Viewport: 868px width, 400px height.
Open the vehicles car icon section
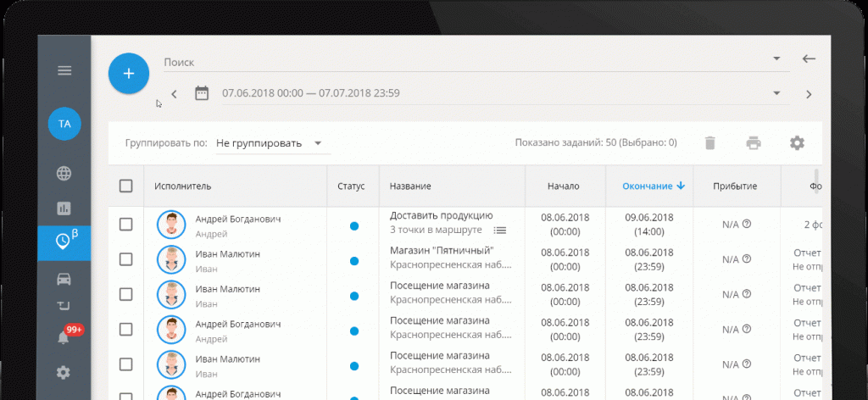click(64, 278)
